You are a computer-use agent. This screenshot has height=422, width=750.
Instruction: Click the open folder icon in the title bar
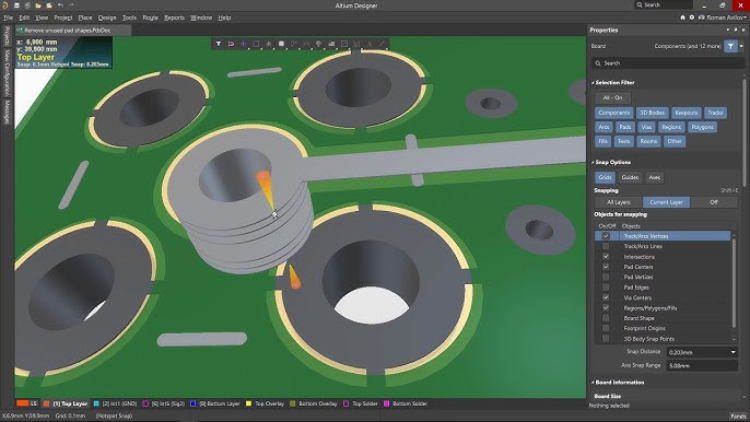click(x=38, y=5)
